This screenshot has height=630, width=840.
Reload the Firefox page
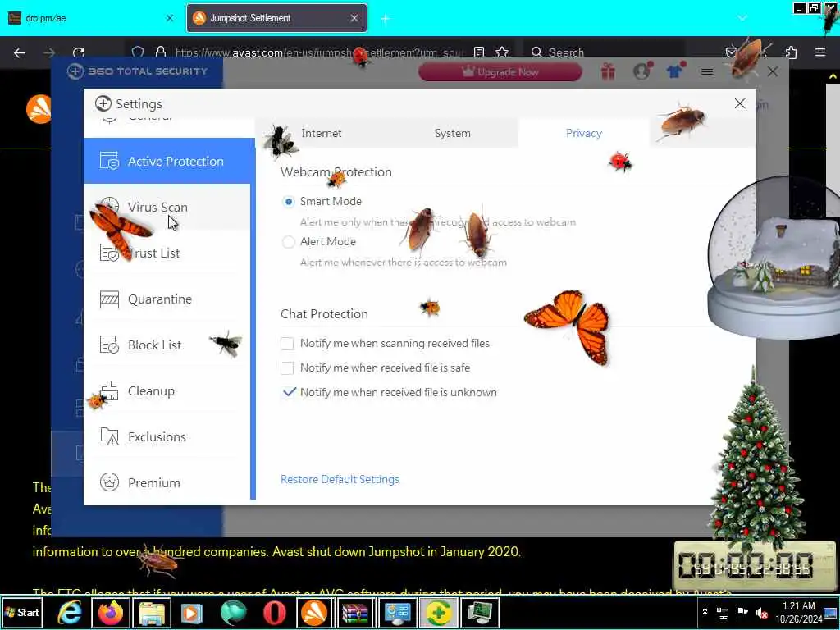[x=79, y=52]
